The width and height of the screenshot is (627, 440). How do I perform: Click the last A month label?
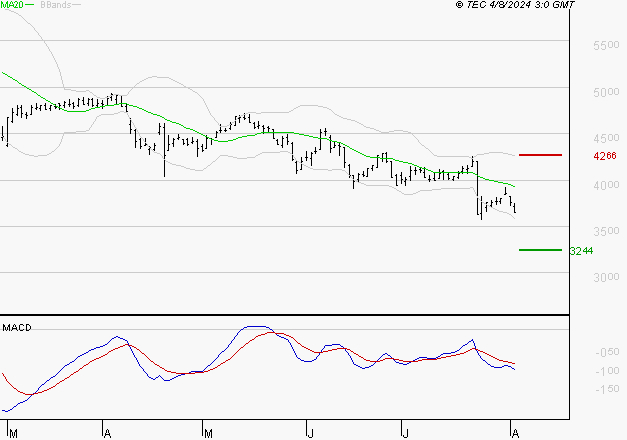515,434
